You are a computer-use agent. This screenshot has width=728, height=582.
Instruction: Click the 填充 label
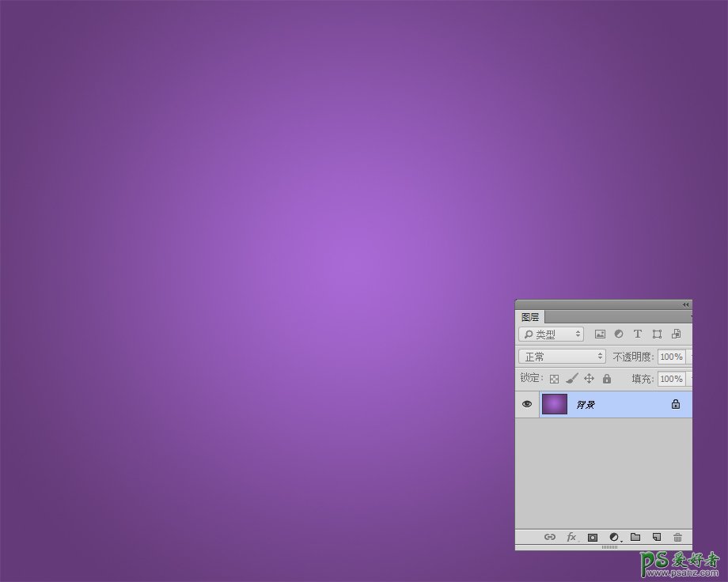[x=643, y=380]
